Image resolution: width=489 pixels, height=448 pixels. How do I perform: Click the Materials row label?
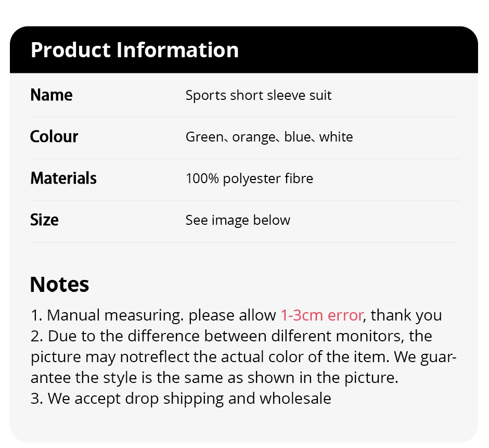pos(63,178)
